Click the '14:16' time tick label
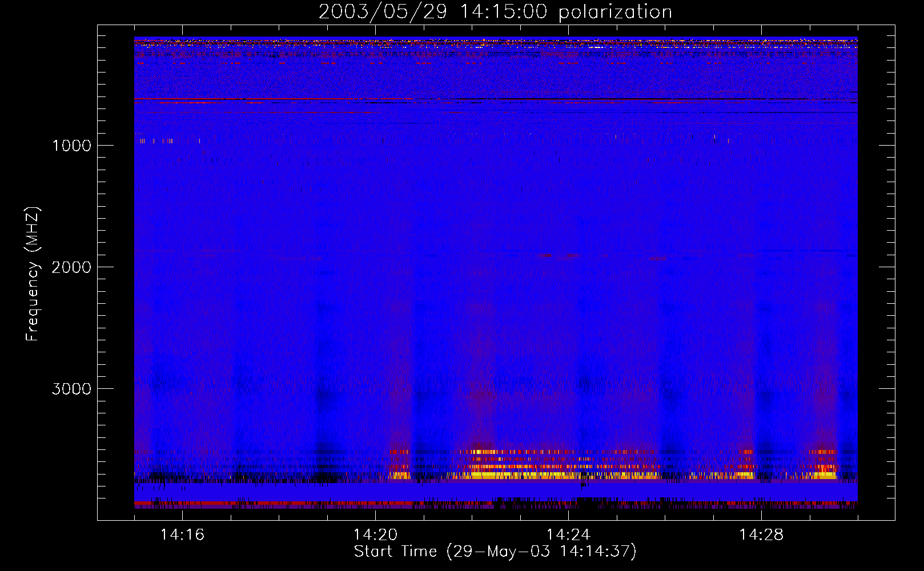Viewport: 924px width, 571px height. coord(182,535)
